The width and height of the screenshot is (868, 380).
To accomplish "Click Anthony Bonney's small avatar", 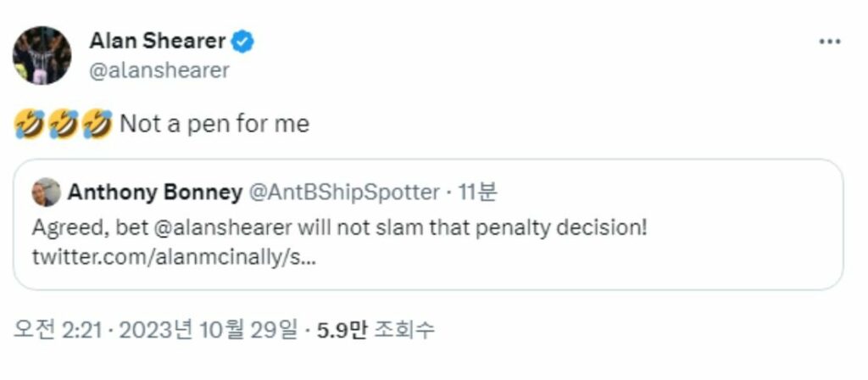I will click(46, 193).
